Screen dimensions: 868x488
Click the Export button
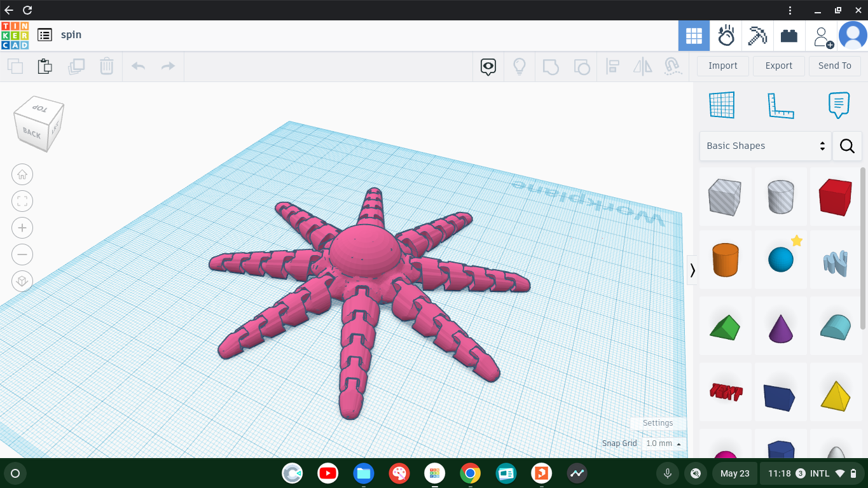click(x=779, y=66)
